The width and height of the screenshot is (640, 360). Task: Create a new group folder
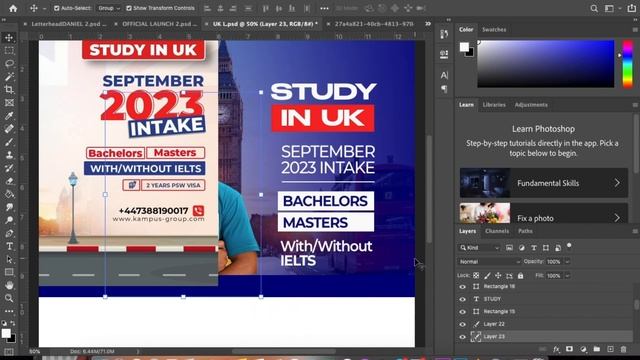pos(597,349)
